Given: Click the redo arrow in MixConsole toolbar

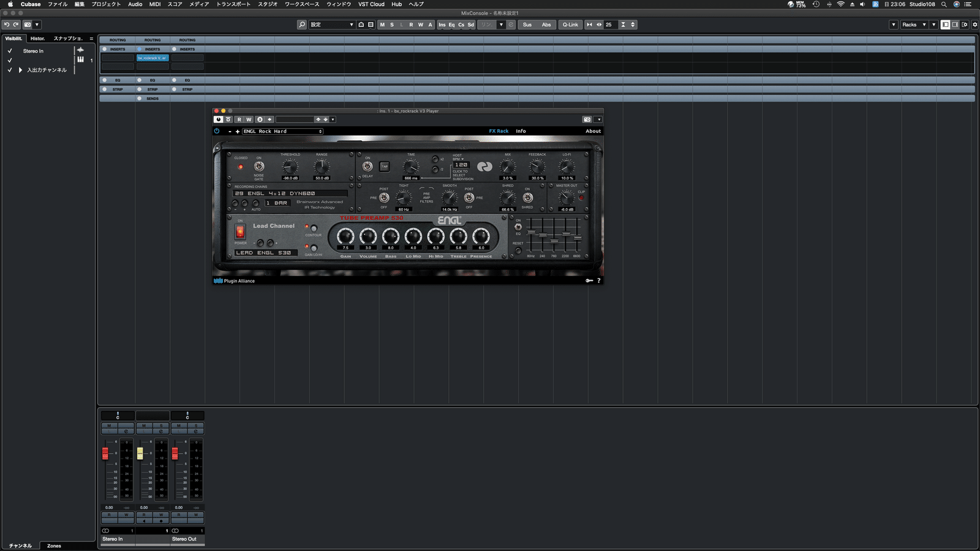Looking at the screenshot, I should [16, 24].
